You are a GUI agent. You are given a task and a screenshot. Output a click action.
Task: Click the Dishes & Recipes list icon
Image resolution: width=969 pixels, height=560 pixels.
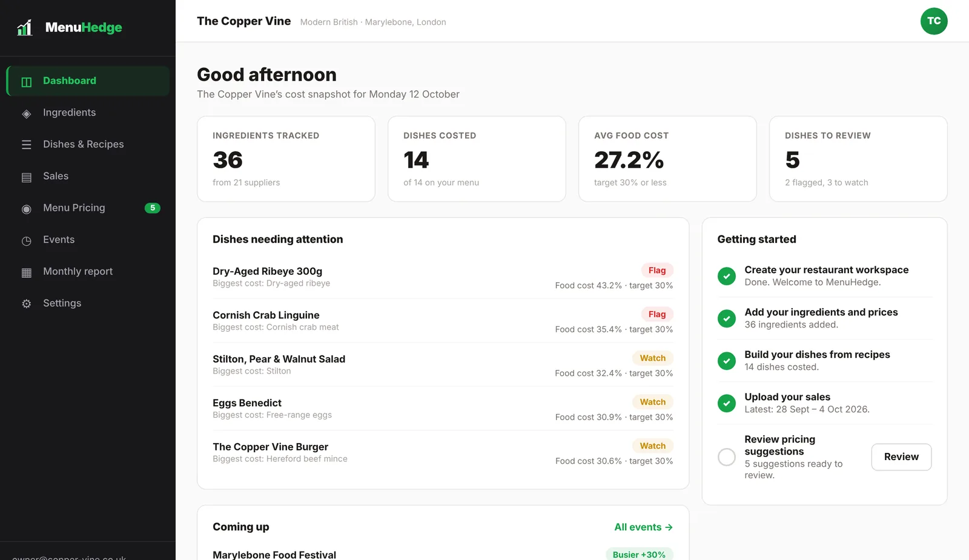tap(27, 145)
